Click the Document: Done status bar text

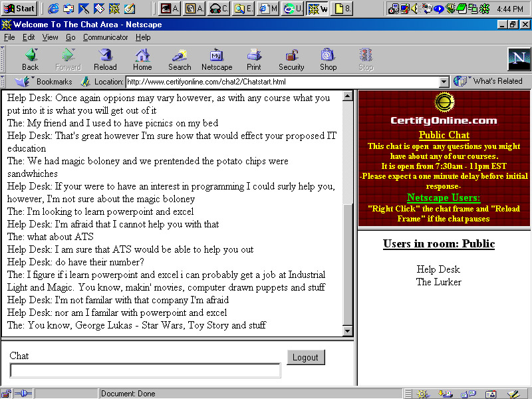click(128, 394)
